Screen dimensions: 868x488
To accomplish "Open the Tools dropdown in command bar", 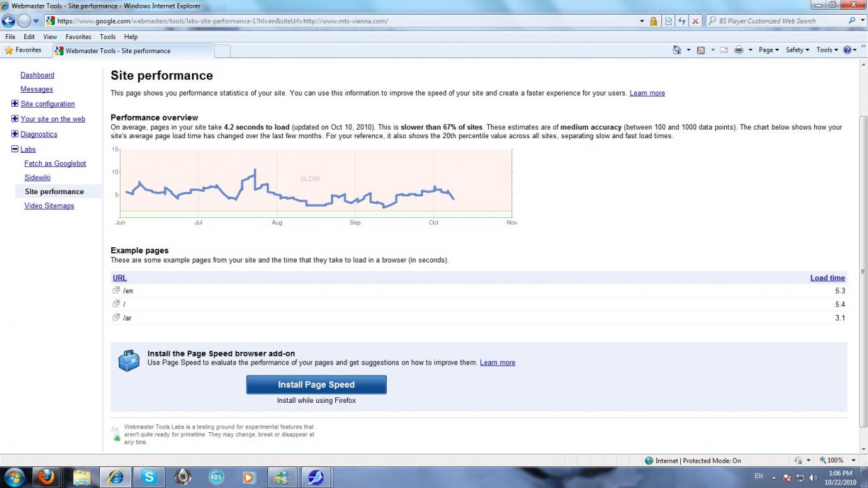I will coord(827,50).
